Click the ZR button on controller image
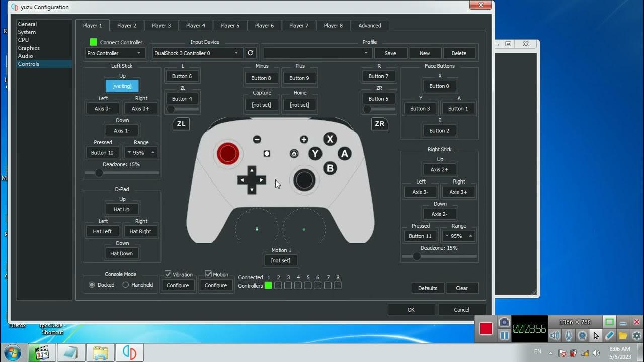The height and width of the screenshot is (362, 644). tap(380, 124)
